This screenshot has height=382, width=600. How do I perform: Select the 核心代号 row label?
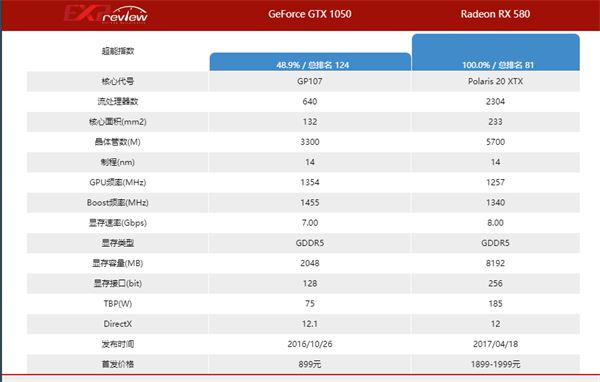pyautogui.click(x=118, y=81)
